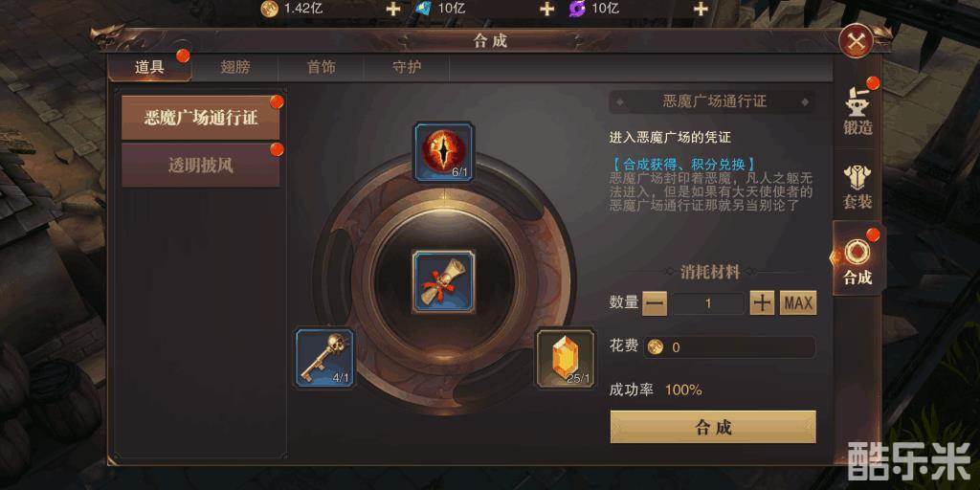Open the 套装 set armor side panel
This screenshot has height=490, width=980.
tap(857, 187)
